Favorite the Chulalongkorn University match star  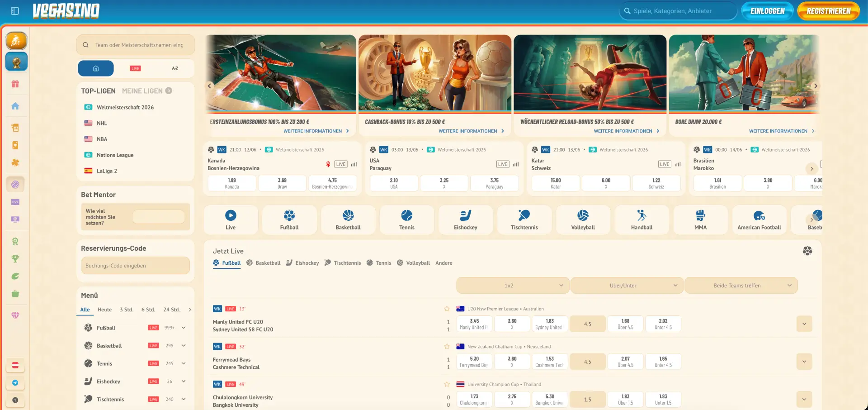tap(447, 384)
